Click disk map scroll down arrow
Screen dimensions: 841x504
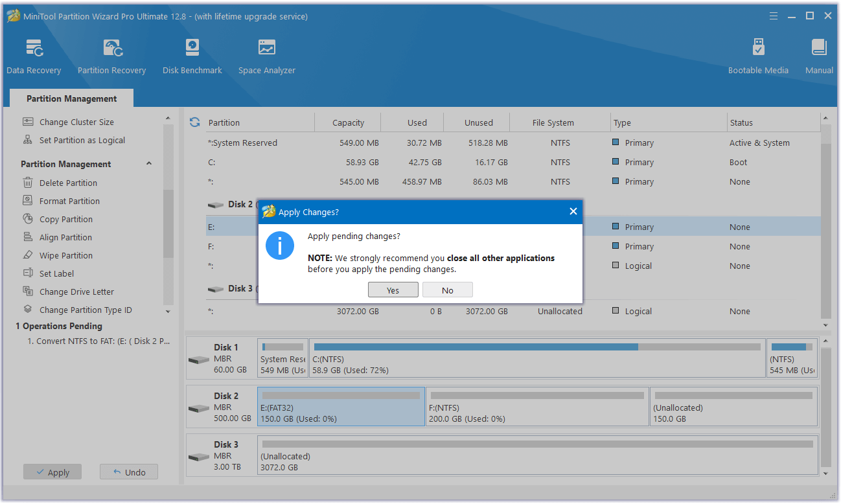point(825,474)
